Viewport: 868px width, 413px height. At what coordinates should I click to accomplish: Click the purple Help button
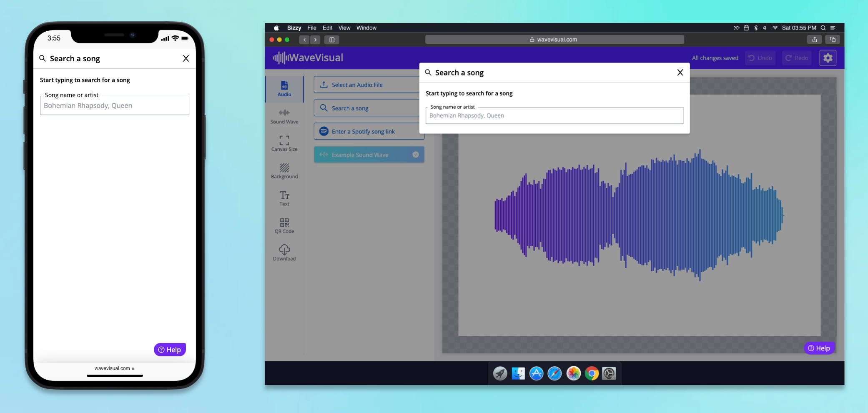(x=819, y=348)
